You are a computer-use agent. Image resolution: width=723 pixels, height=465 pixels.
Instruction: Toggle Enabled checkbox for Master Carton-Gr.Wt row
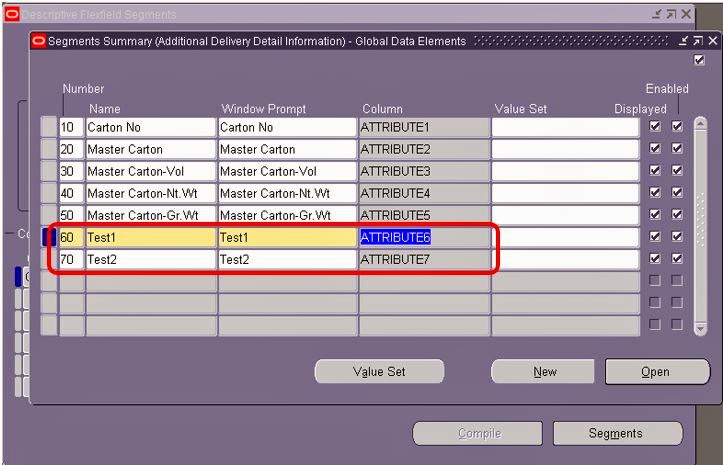[x=677, y=215]
